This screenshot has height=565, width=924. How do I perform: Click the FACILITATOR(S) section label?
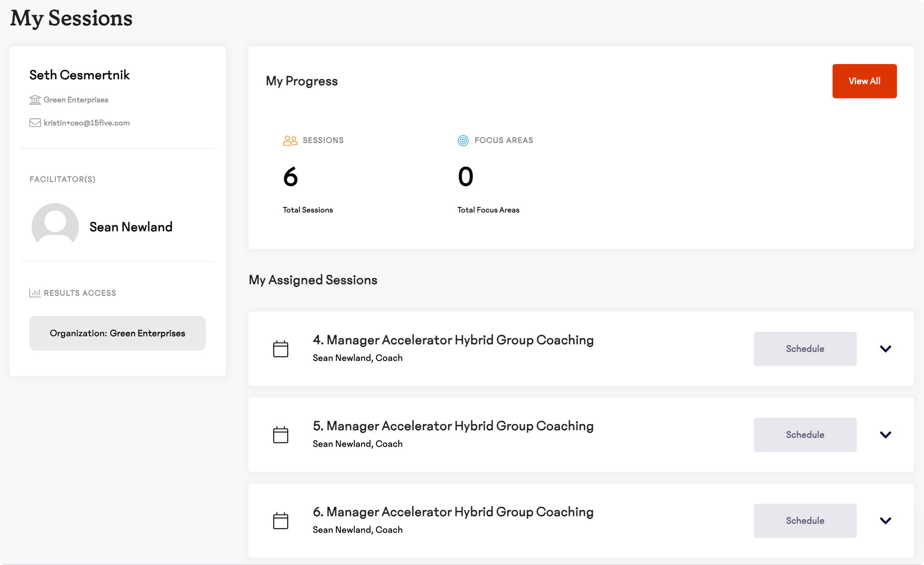pos(62,179)
